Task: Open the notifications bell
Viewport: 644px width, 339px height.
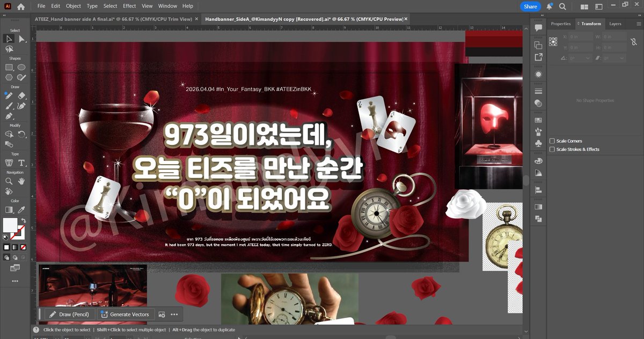Action: coord(550,6)
